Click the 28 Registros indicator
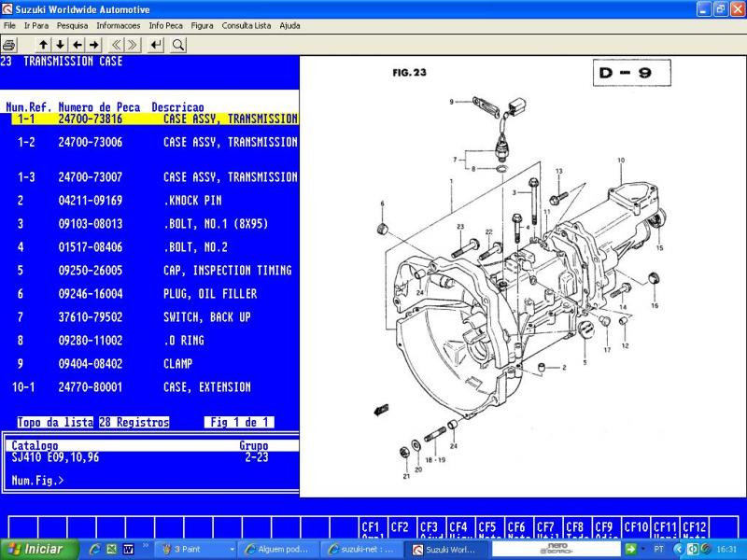747x560 pixels. coord(134,423)
